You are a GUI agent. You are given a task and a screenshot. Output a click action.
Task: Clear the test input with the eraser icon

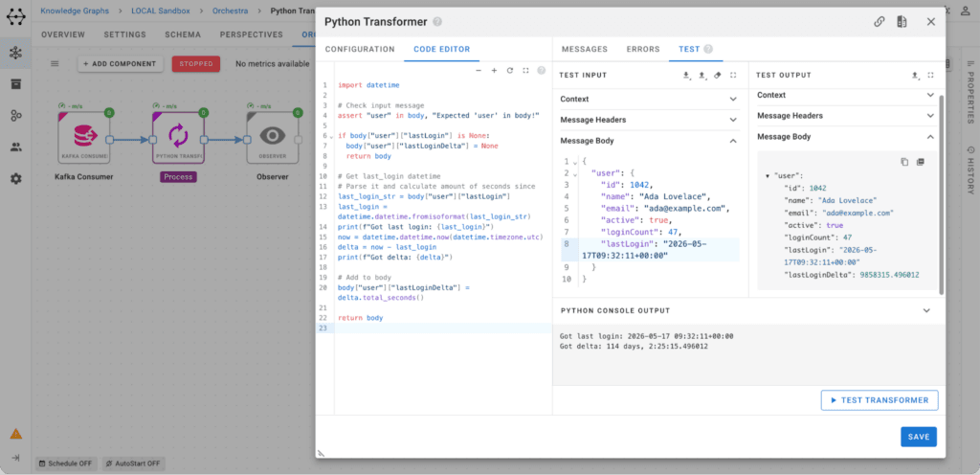click(718, 75)
